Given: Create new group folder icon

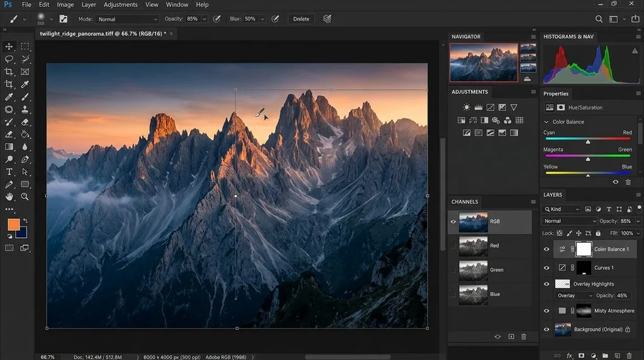Looking at the screenshot, I should pyautogui.click(x=605, y=356).
